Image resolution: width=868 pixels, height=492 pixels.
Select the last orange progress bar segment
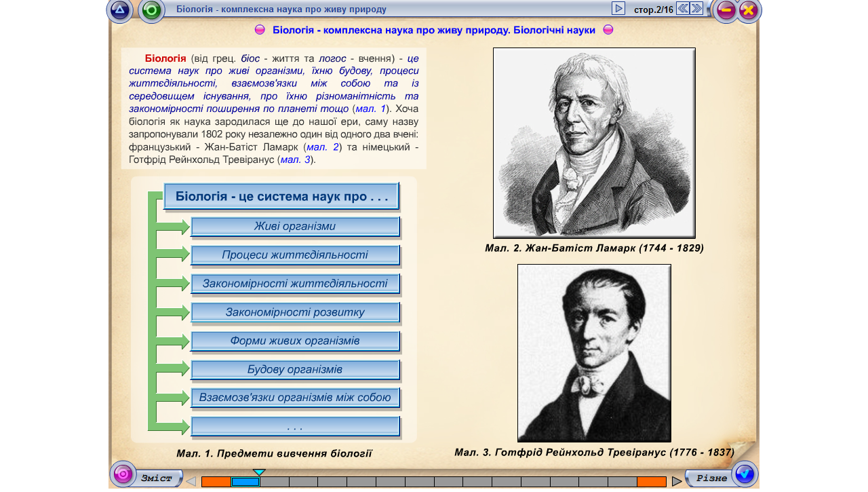click(652, 482)
